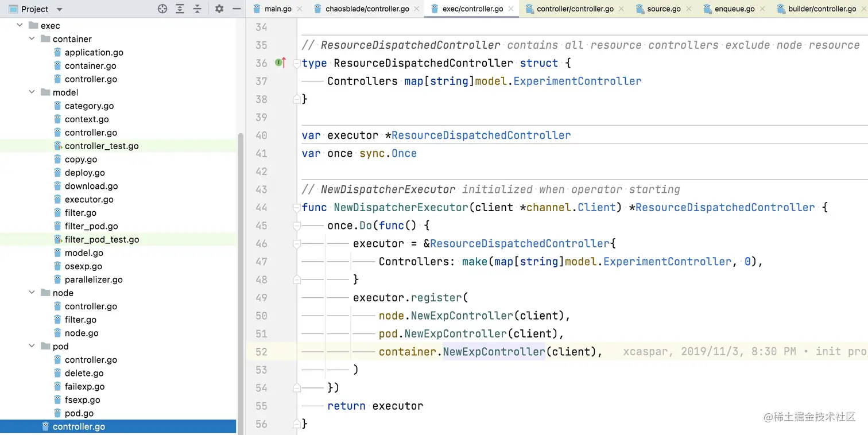868x435 pixels.
Task: Click container.NewExpController on line 52
Action: 490,352
